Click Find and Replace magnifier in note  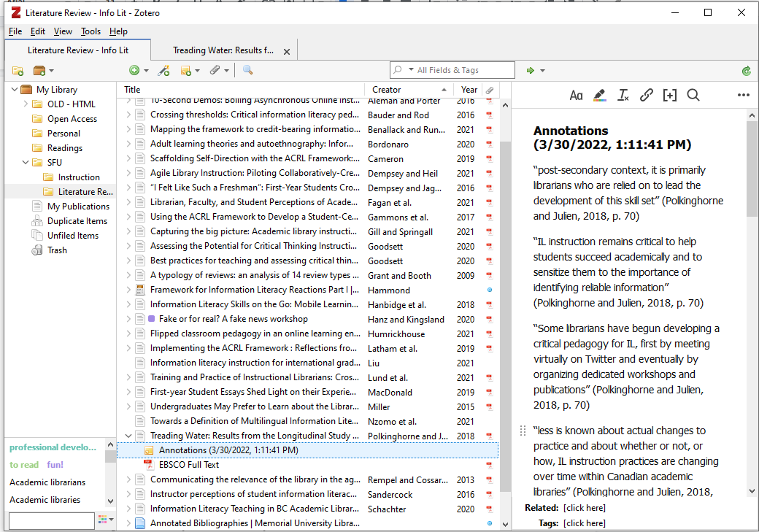tap(693, 96)
